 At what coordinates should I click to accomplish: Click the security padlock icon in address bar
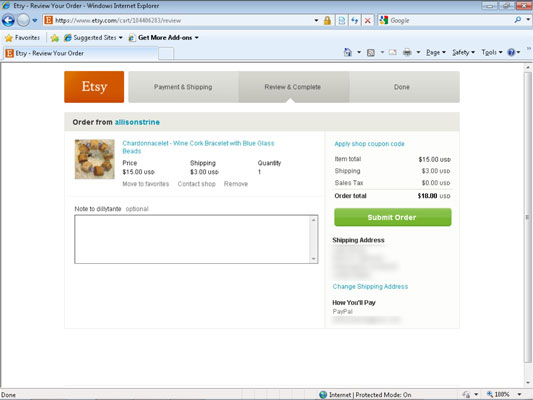(x=327, y=21)
